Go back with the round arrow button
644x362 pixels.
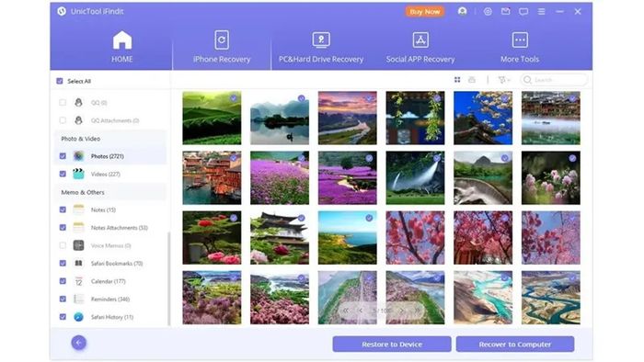tap(78, 343)
